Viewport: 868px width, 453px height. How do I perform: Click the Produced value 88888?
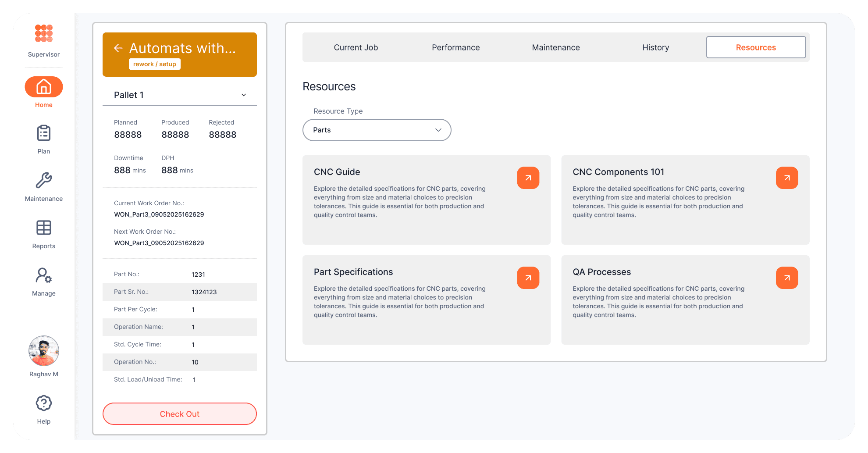tap(175, 135)
